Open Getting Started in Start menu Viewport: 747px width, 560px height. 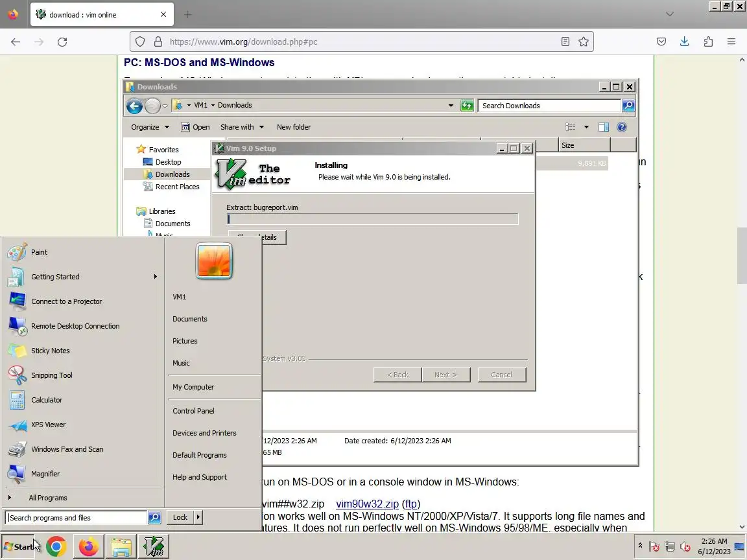click(x=55, y=277)
